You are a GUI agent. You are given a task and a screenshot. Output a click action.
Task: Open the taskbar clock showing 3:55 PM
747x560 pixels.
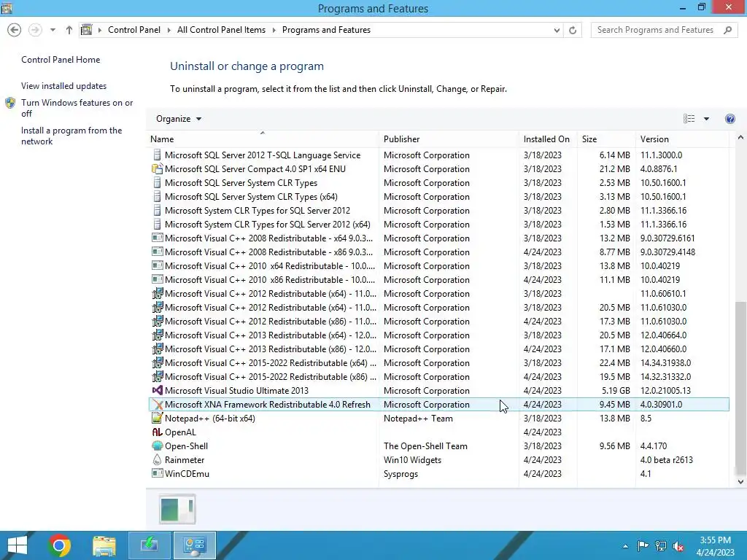715,545
